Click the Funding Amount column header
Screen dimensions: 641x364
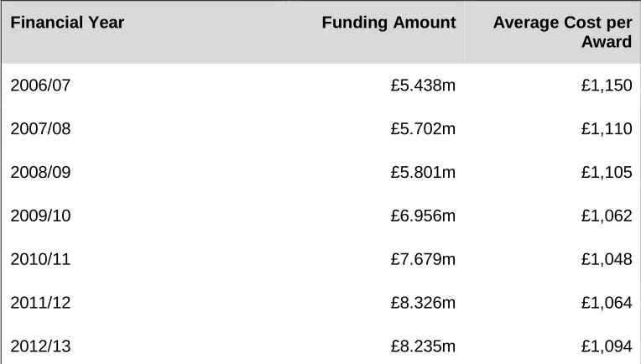(x=388, y=23)
